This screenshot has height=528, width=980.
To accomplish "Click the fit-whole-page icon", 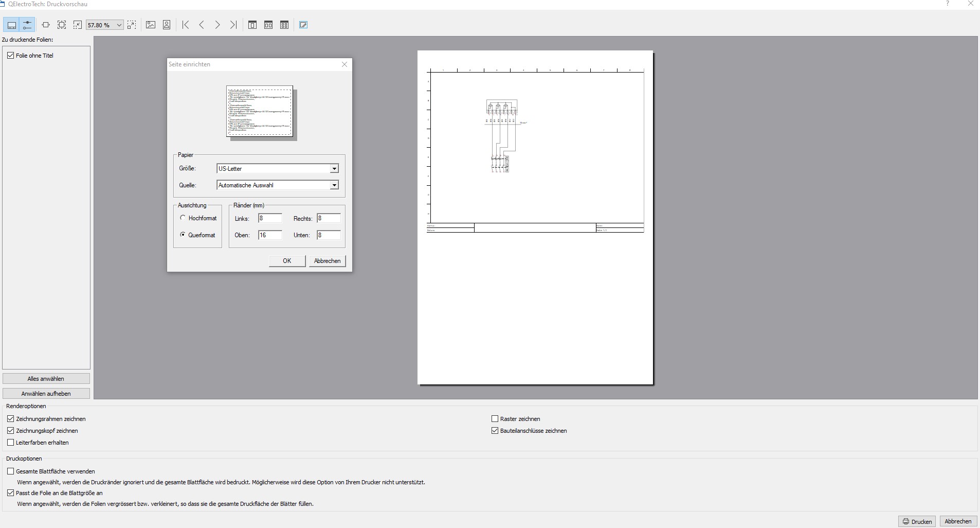I will [x=62, y=25].
